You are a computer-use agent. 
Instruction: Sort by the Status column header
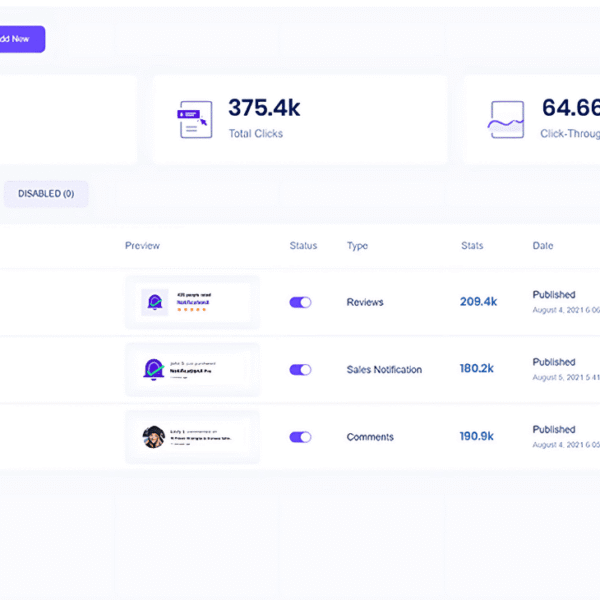pos(303,246)
